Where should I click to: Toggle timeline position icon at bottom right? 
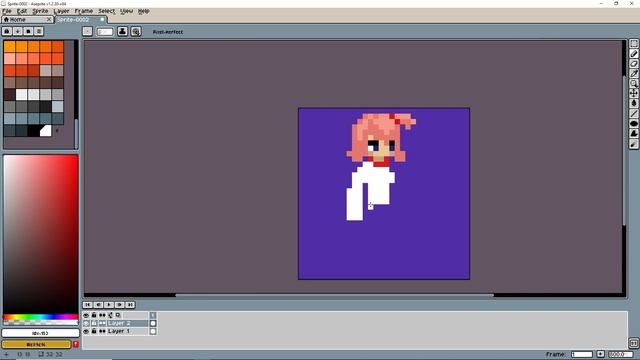[634, 343]
